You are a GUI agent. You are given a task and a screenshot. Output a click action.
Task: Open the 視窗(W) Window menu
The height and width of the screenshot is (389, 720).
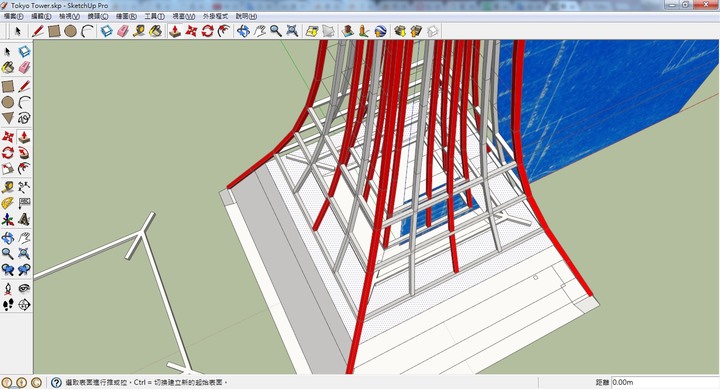(184, 16)
